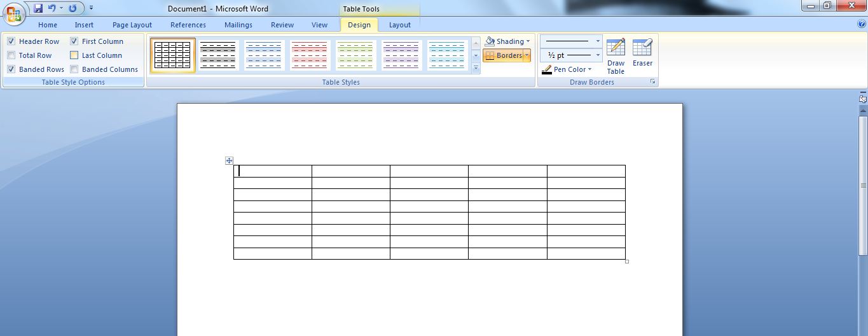
Task: Switch to the View tab
Action: tap(320, 25)
